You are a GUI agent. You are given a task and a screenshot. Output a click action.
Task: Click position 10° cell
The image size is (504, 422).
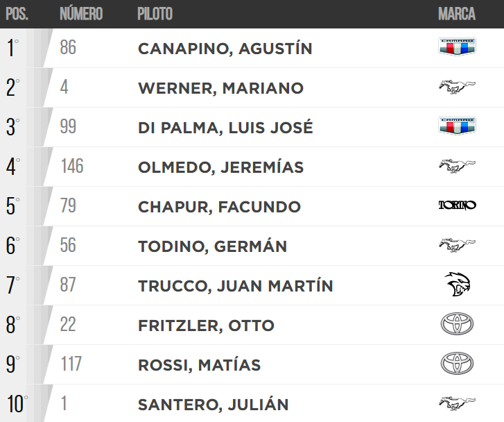(x=17, y=404)
